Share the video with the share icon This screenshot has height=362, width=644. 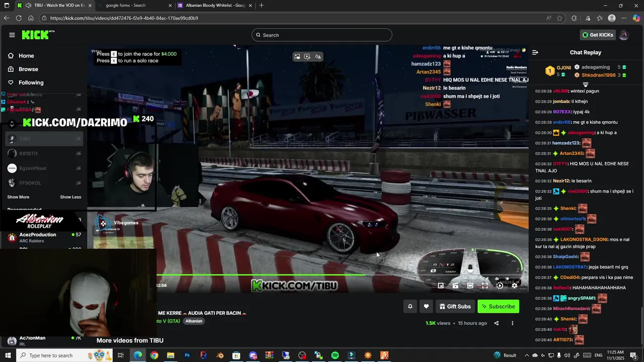click(x=497, y=323)
